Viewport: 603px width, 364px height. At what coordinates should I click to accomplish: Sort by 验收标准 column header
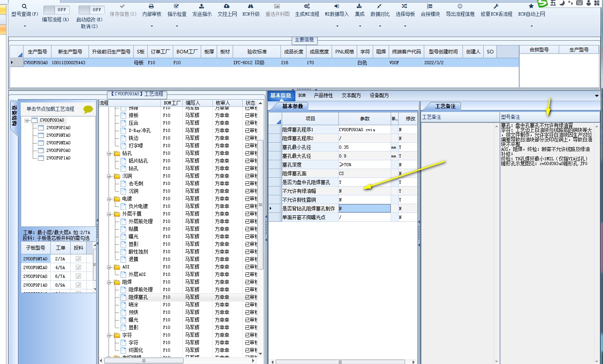(x=257, y=52)
